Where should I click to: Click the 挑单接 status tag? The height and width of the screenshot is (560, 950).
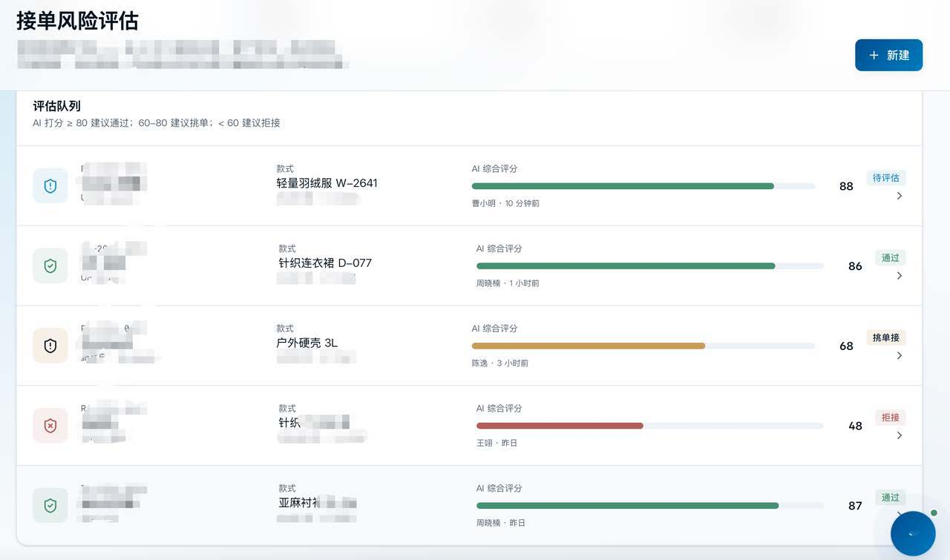(886, 338)
